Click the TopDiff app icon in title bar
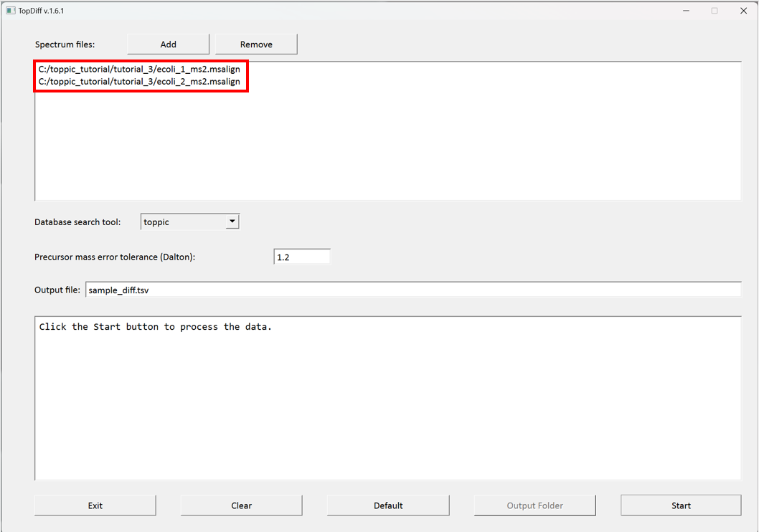This screenshot has width=759, height=532. pyautogui.click(x=11, y=11)
